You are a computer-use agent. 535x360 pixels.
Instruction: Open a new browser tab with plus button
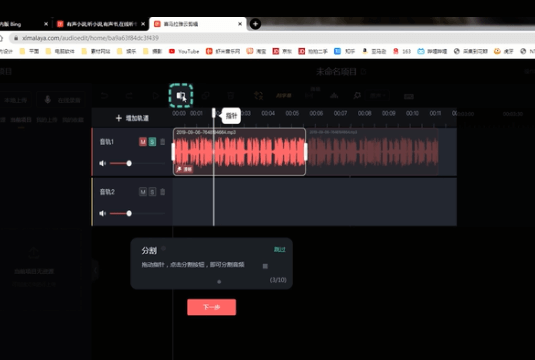click(x=255, y=24)
